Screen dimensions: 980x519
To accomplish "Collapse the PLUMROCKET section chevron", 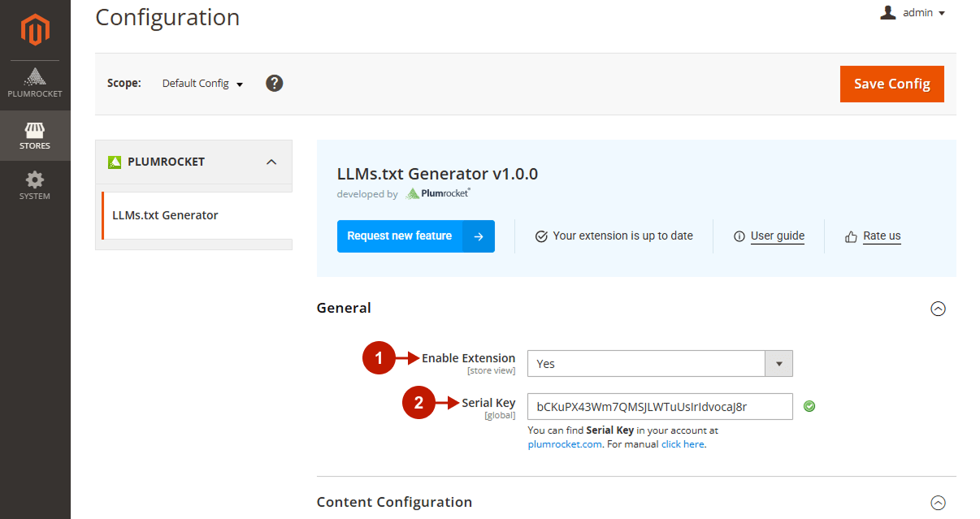I will pos(271,162).
